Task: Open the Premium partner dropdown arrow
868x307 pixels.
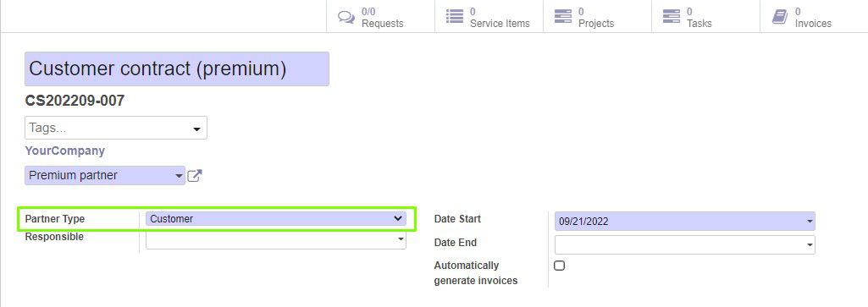Action: point(179,176)
